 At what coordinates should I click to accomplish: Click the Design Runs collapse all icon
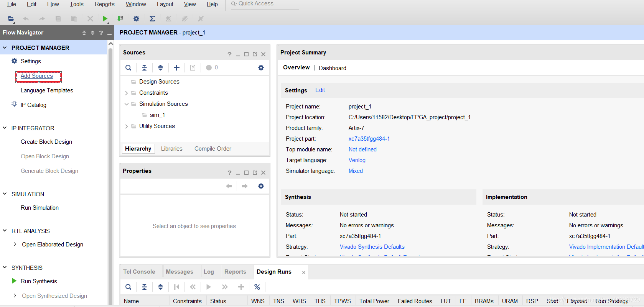tap(144, 287)
